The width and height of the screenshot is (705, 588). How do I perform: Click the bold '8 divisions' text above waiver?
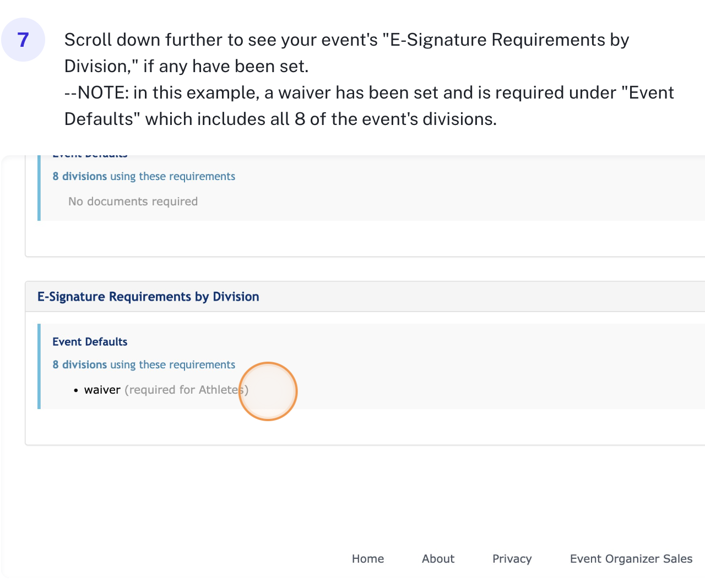coord(80,364)
